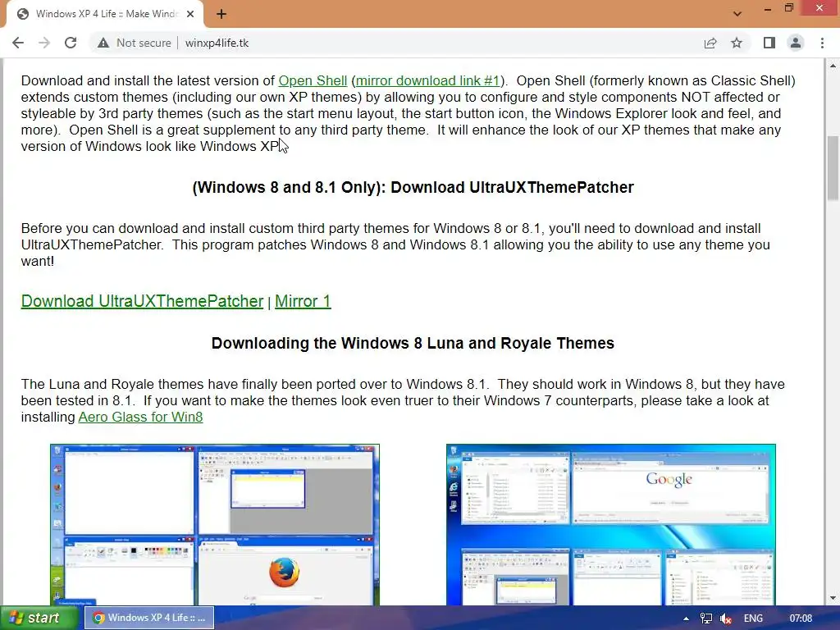Screen dimensions: 840x630
Task: Click the address bar URL winxp4life.tk
Action: click(217, 43)
